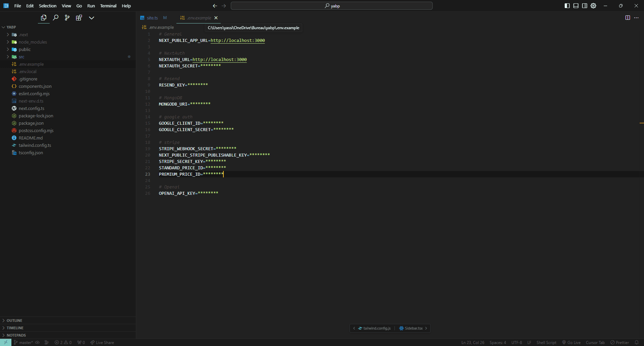The image size is (644, 346).
Task: Open notifications bell icon
Action: (637, 342)
